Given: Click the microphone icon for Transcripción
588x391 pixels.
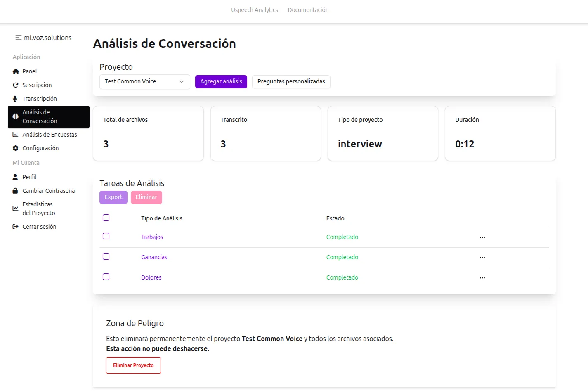Looking at the screenshot, I should (15, 99).
